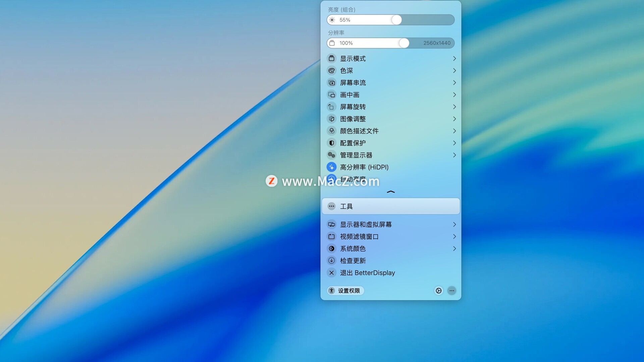
Task: Click the Set Permissions (设置权限) button
Action: click(345, 291)
